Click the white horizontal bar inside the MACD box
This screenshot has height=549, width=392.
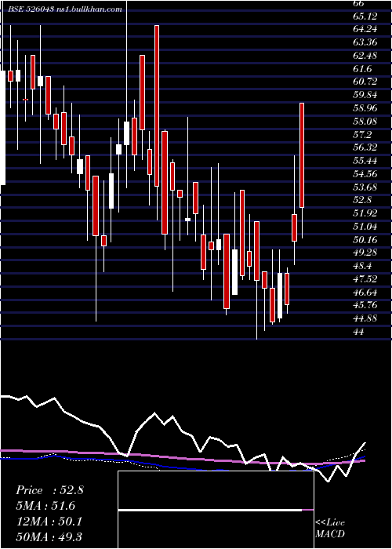(x=210, y=510)
